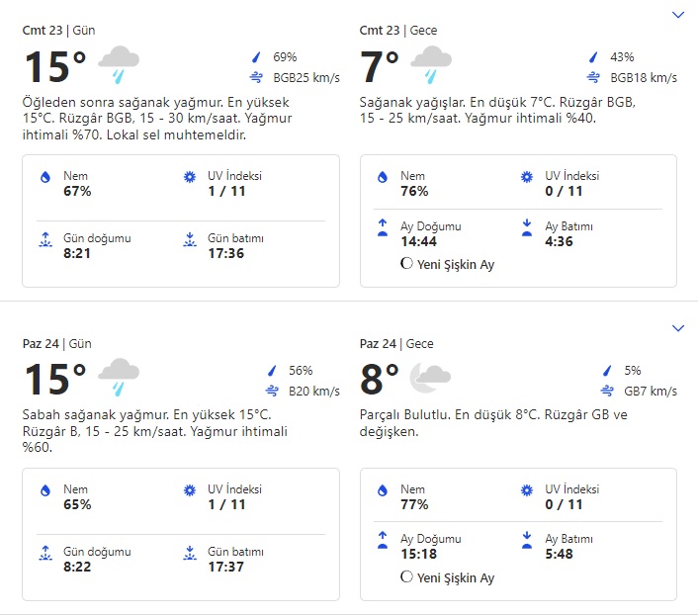Click the large 7° night temperature
698x616 pixels.
(x=380, y=67)
